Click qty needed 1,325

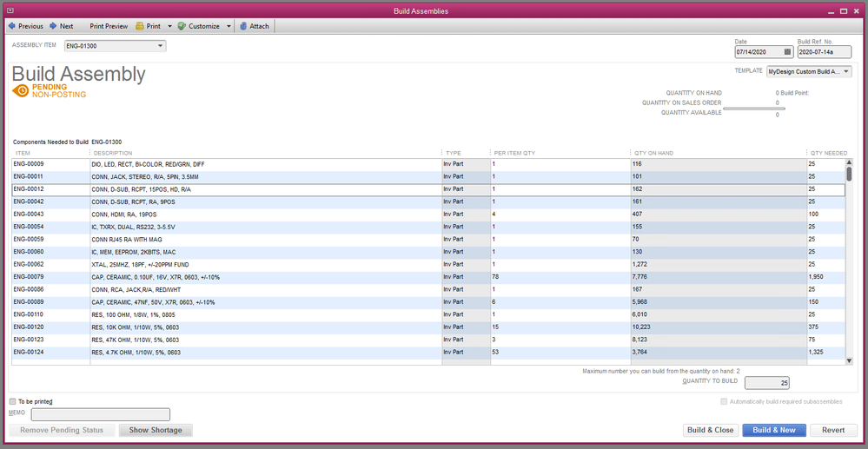tap(816, 352)
